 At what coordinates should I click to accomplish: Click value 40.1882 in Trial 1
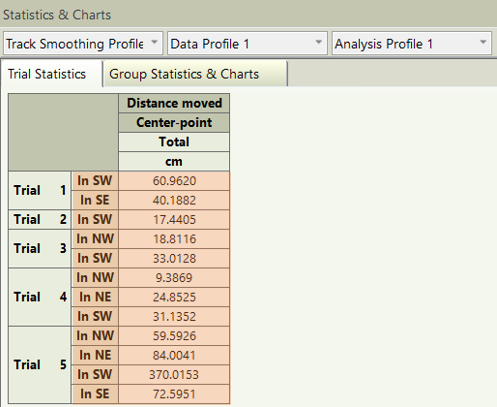click(x=174, y=200)
